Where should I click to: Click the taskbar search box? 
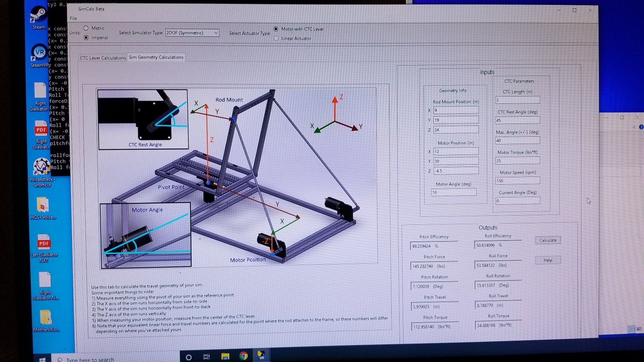pyautogui.click(x=117, y=358)
